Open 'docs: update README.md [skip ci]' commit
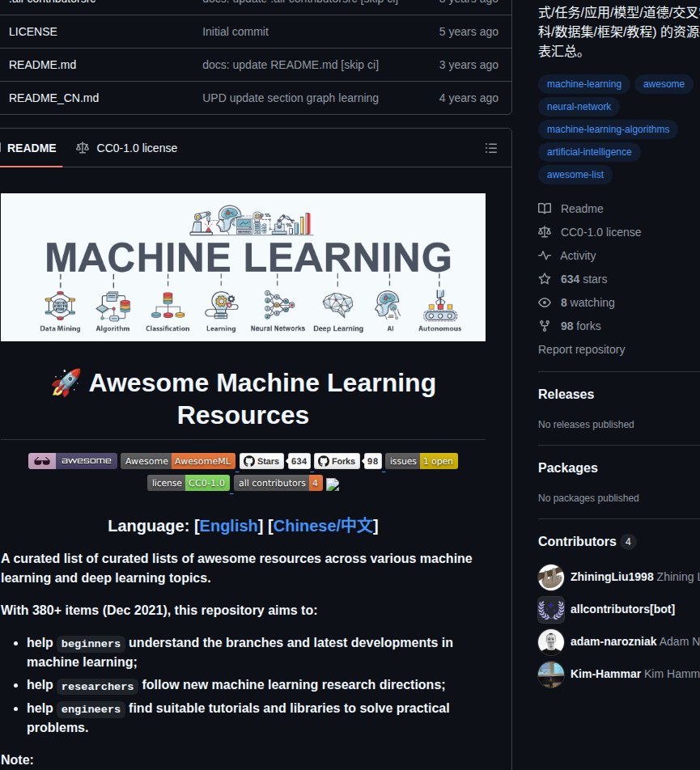The height and width of the screenshot is (770, 700). pyautogui.click(x=291, y=65)
